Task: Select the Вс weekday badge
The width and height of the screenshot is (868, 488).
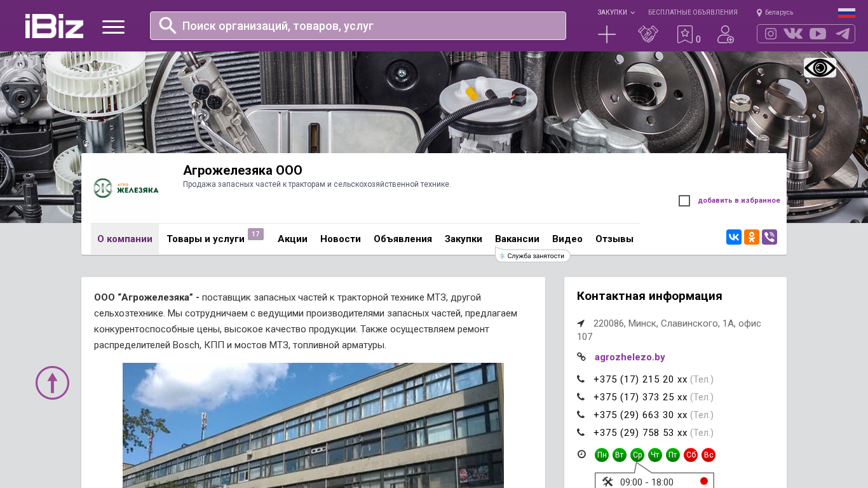Action: click(709, 455)
